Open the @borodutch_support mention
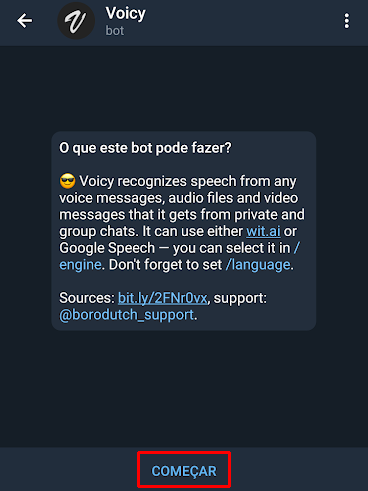The image size is (368, 491). click(126, 315)
